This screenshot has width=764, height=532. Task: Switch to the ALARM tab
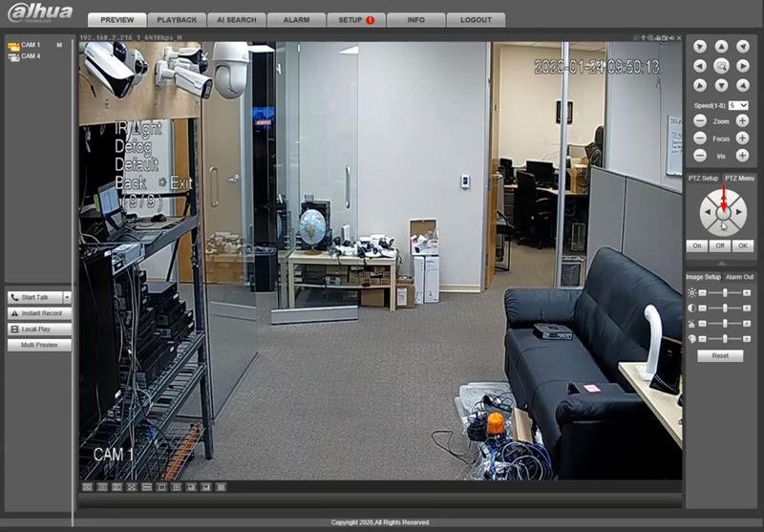[296, 20]
